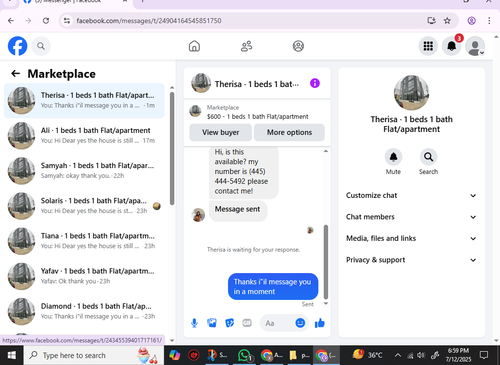Go back from Marketplace list arrow
500x365 pixels.
15,74
